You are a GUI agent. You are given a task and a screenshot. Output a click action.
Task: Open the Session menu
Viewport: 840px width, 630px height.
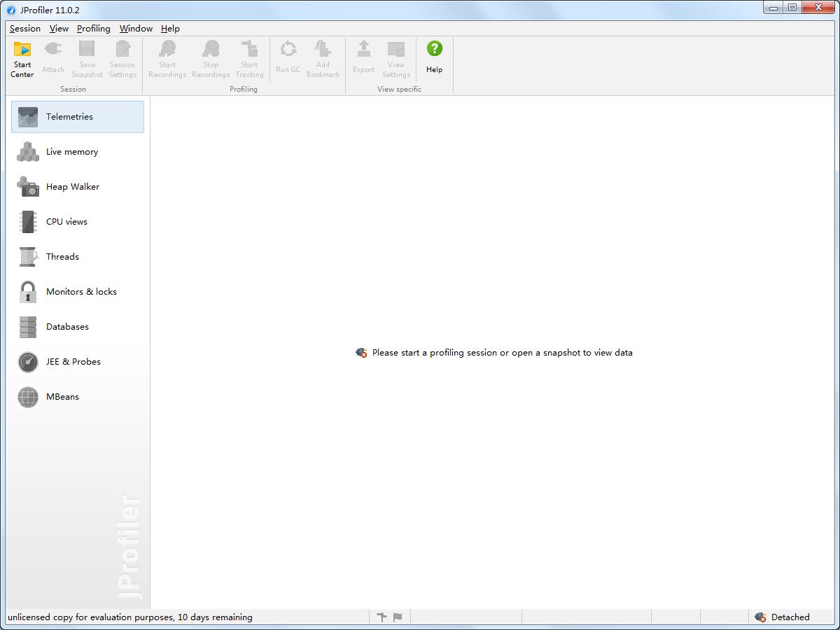[25, 29]
